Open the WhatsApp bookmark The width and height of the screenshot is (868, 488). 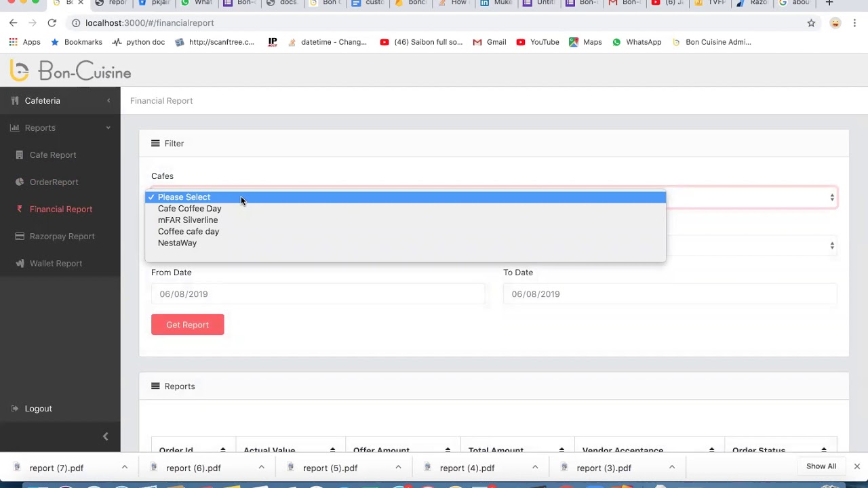pyautogui.click(x=637, y=42)
